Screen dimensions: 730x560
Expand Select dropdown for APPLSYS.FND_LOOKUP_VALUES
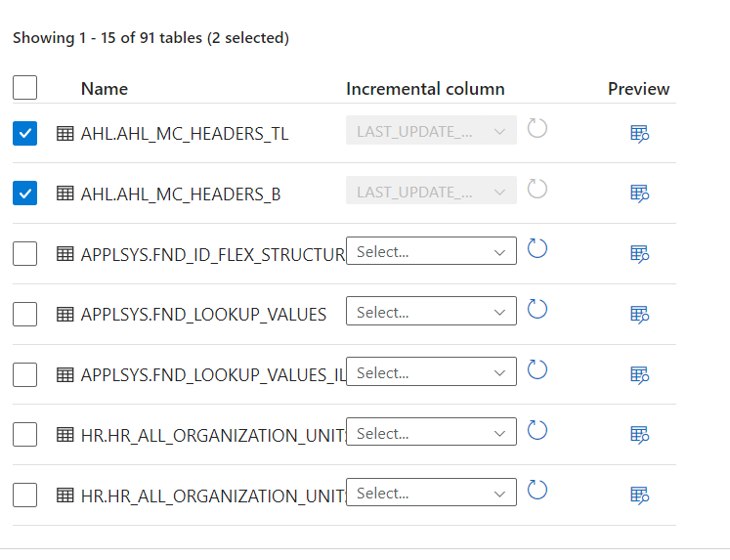[x=431, y=313]
